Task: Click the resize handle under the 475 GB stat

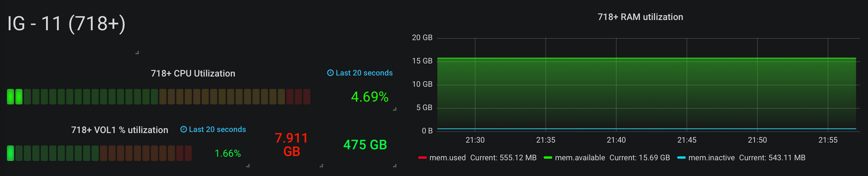Action: pos(395,166)
